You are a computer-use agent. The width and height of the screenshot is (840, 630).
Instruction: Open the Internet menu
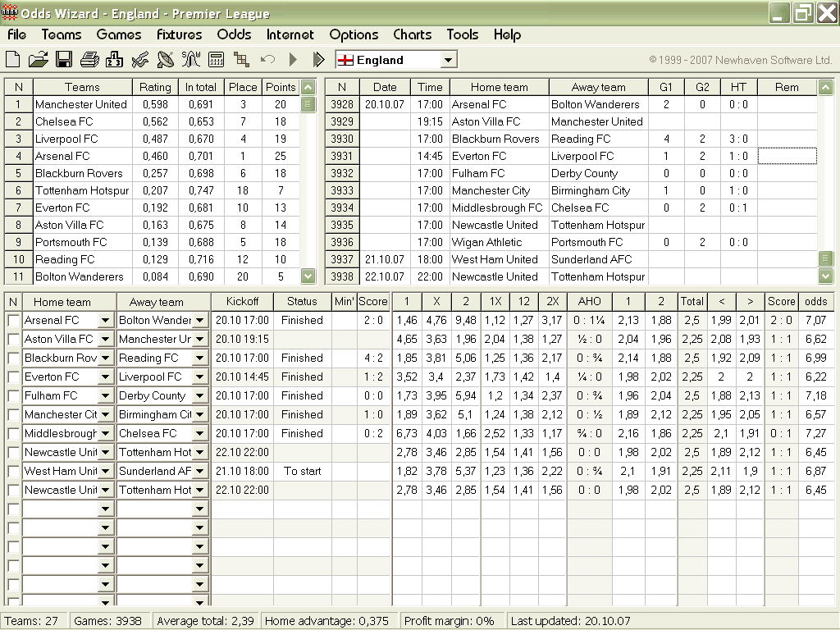coord(290,34)
